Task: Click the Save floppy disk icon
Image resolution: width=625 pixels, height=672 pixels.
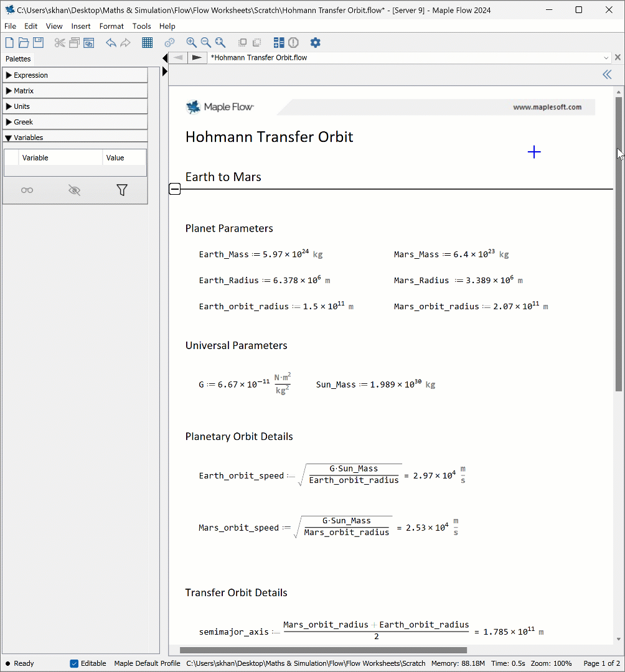Action: click(38, 42)
